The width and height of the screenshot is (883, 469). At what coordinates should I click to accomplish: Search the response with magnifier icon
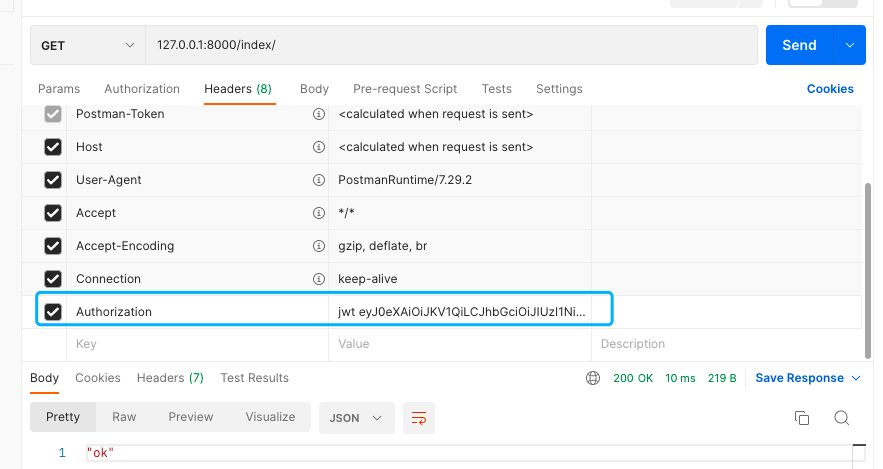pos(841,417)
